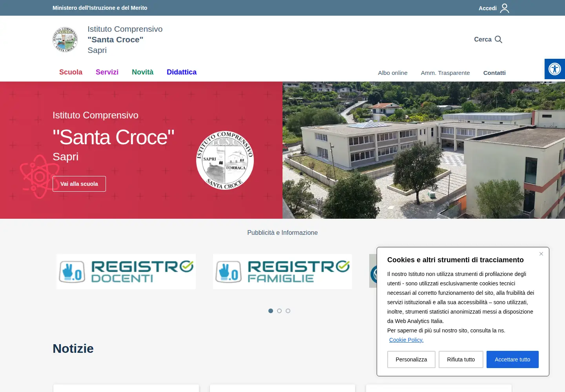Jump to the third carousel slide dot
The height and width of the screenshot is (392, 565).
pyautogui.click(x=288, y=311)
